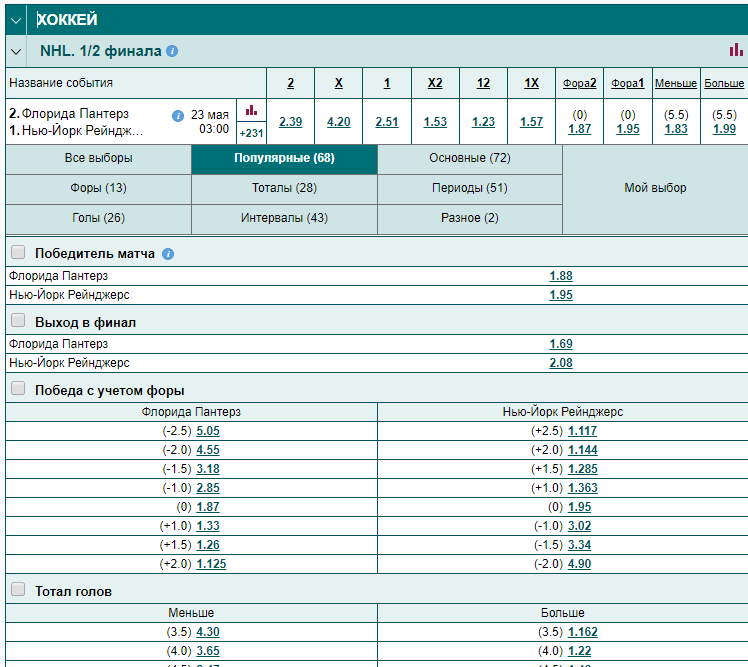This screenshot has height=667, width=748.
Task: Select Меньше (5.5) odds 1.83
Action: [676, 129]
